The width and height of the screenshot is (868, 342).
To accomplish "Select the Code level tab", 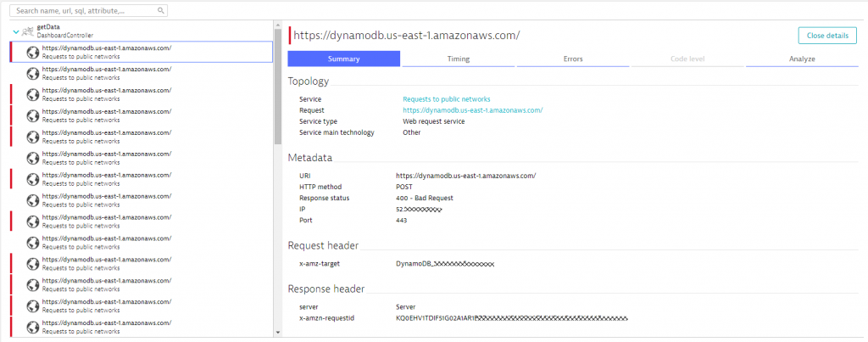I will click(x=687, y=59).
